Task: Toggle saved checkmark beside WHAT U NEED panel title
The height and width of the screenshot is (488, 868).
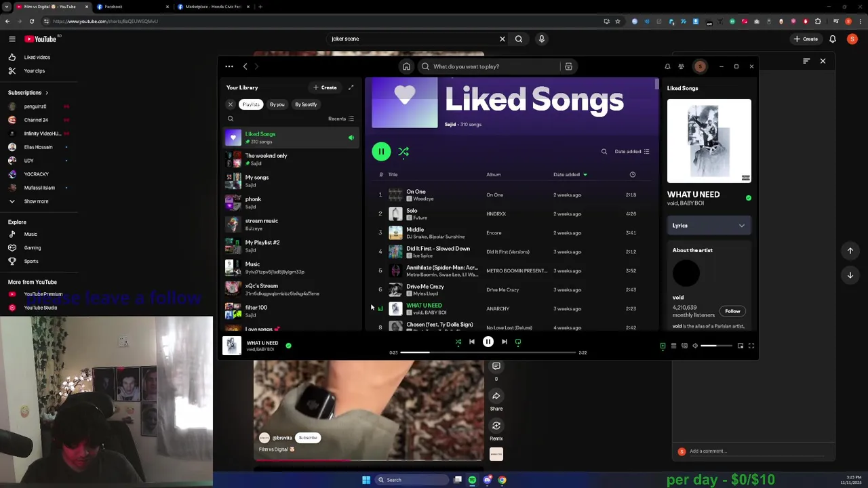Action: pyautogui.click(x=749, y=198)
